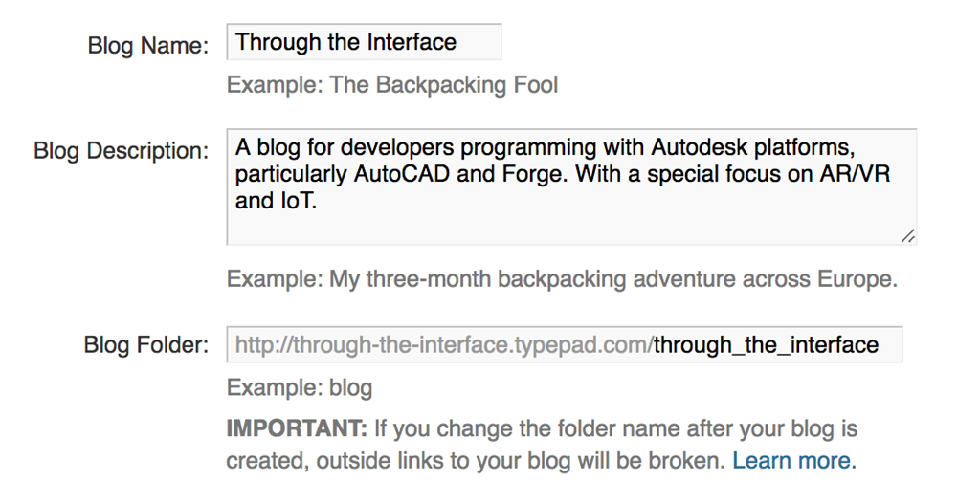980x504 pixels.
Task: Click the Blog Name text field
Action: 364,42
